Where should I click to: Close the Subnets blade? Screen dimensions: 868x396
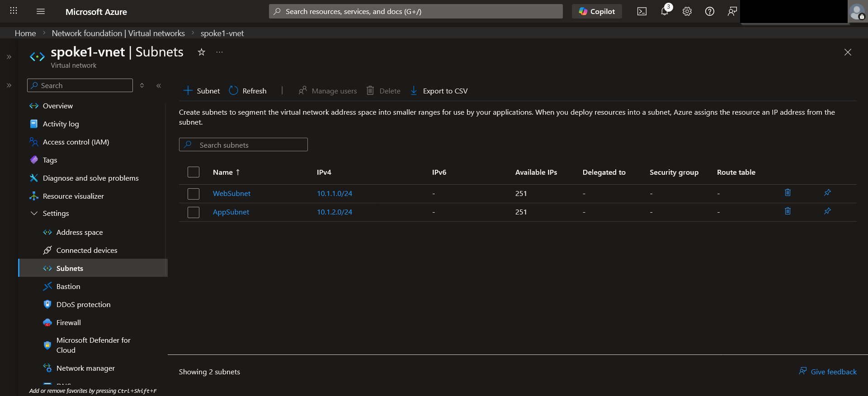848,52
